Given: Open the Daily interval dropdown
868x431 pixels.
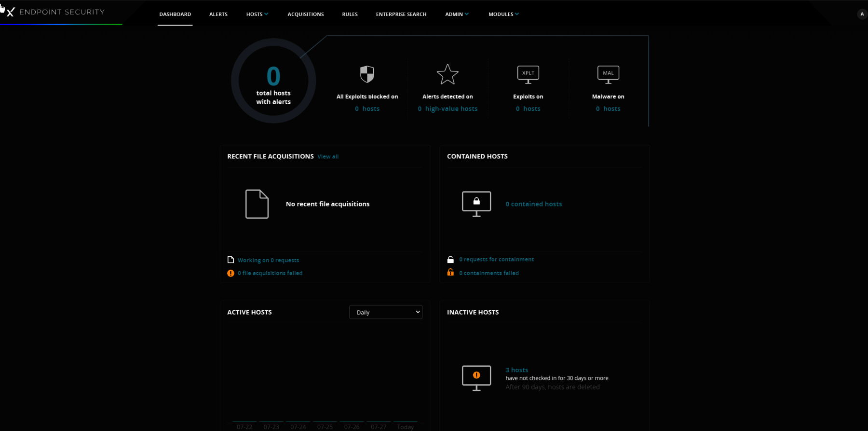Looking at the screenshot, I should tap(386, 312).
